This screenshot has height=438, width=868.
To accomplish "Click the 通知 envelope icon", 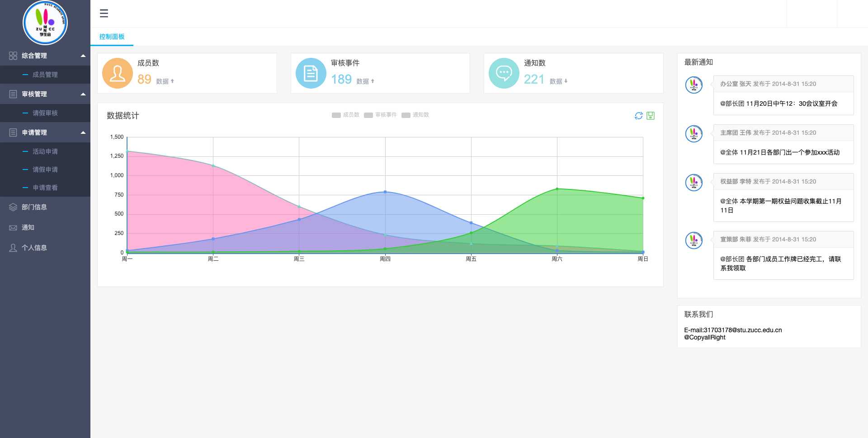I will pos(13,228).
